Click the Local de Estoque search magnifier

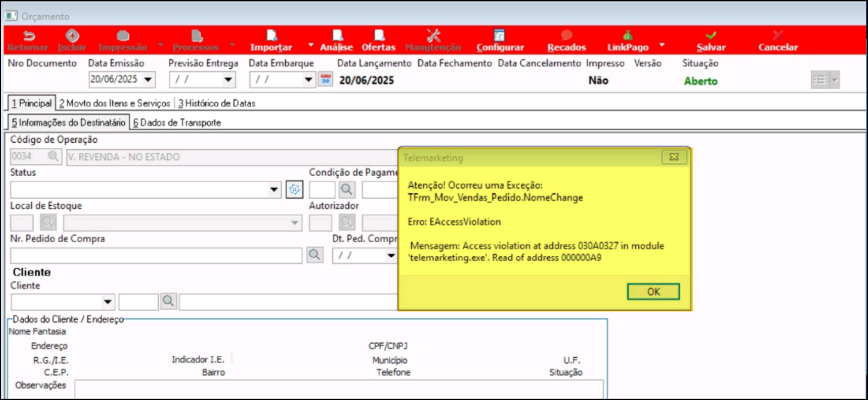(48, 222)
